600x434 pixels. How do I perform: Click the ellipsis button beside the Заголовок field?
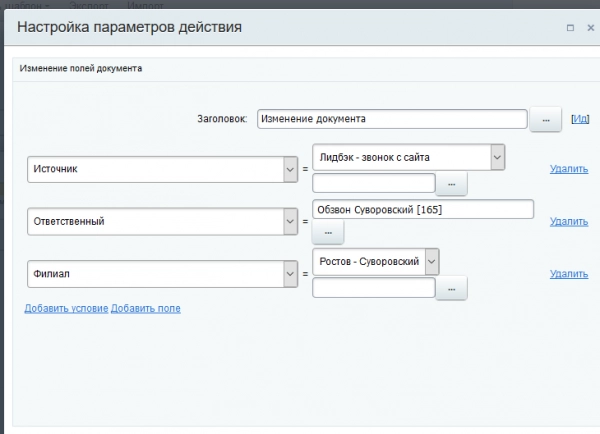(546, 119)
